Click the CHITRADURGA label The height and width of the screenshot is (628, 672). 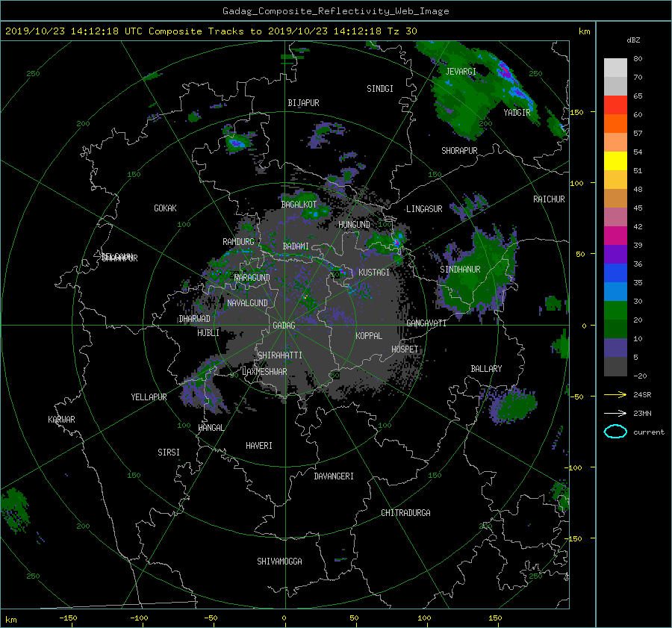pos(405,513)
